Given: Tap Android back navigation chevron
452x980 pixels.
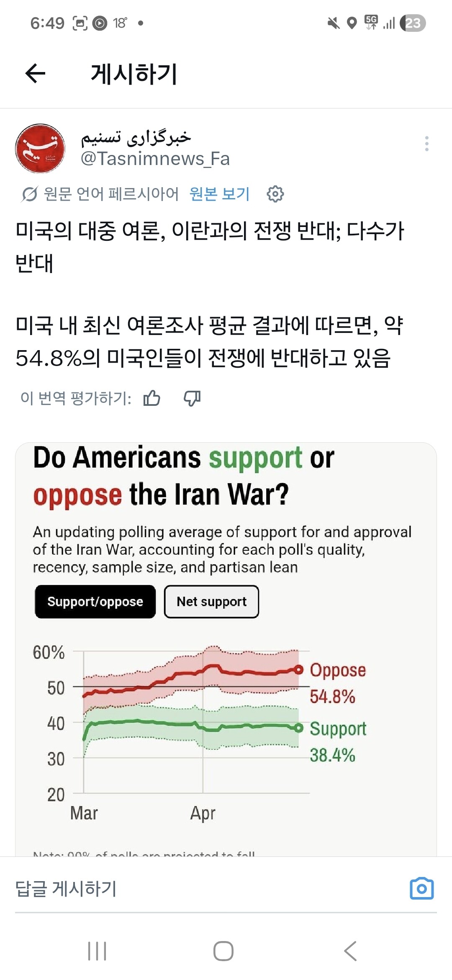Looking at the screenshot, I should click(350, 951).
